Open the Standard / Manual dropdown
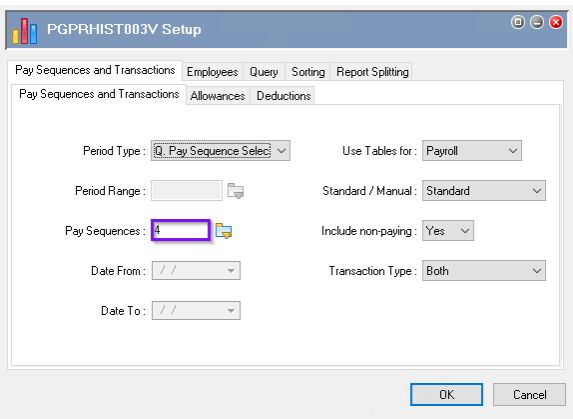Screen dimensions: 573x419 484,190
